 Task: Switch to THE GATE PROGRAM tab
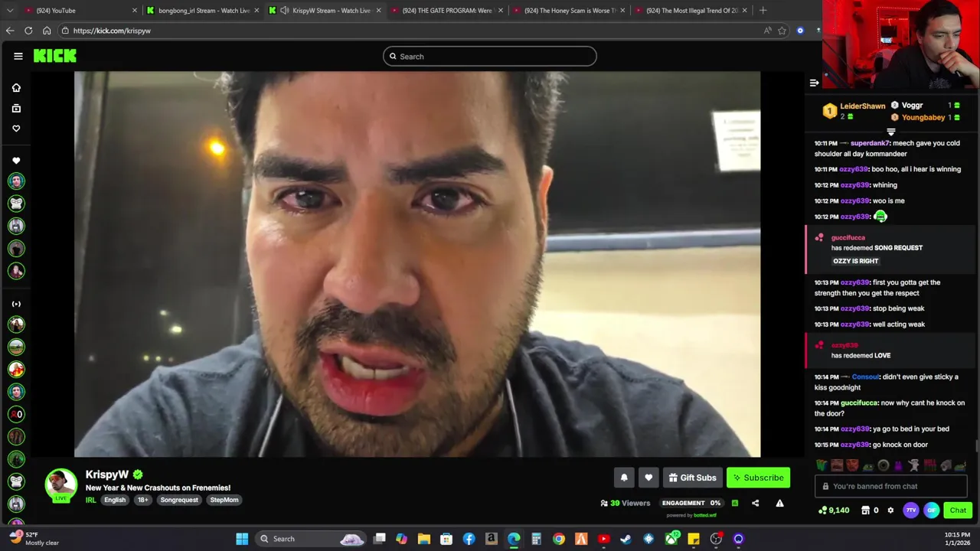click(x=447, y=11)
